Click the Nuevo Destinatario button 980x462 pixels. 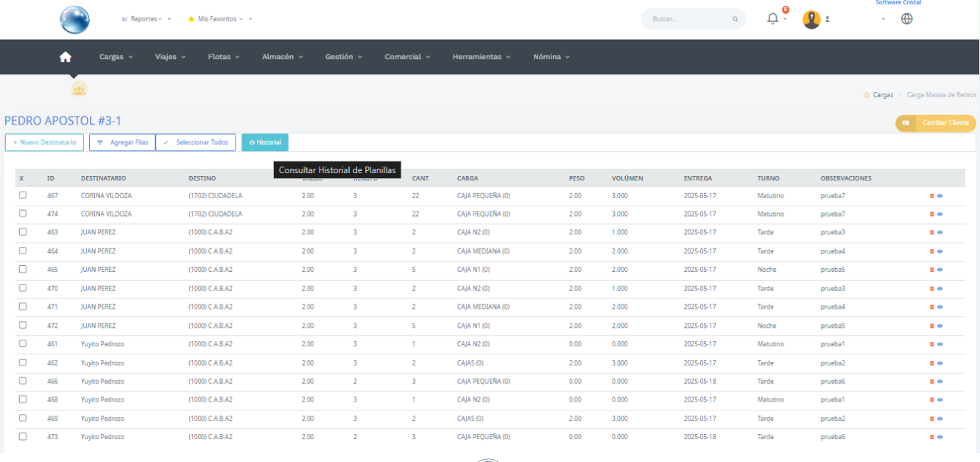pos(44,142)
